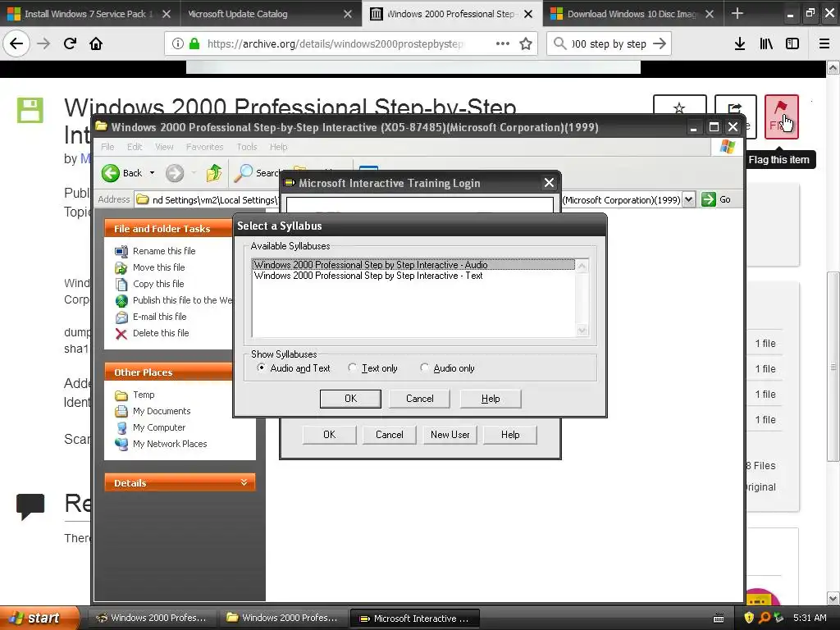Click the green Go arrow button
Image resolution: width=840 pixels, height=630 pixels.
[708, 200]
